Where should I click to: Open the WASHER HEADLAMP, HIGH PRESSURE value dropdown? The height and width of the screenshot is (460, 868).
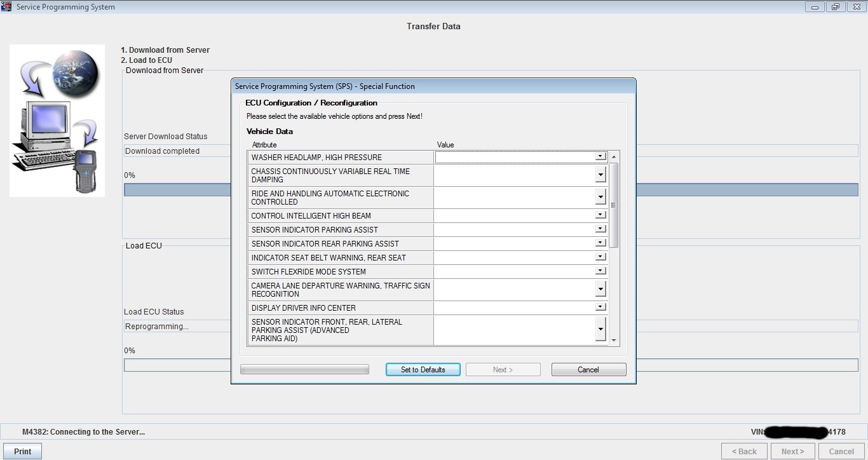(600, 156)
